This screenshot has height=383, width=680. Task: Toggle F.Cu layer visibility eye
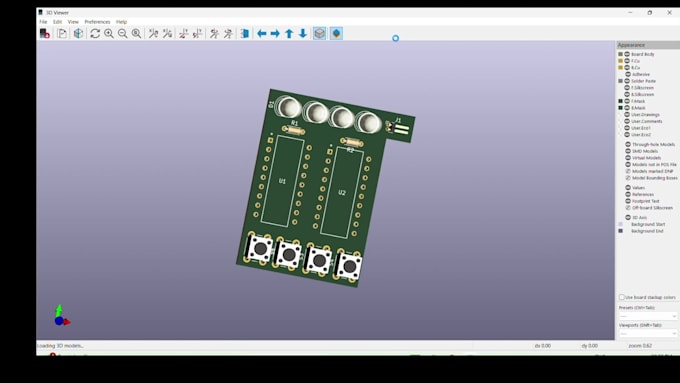tap(627, 61)
